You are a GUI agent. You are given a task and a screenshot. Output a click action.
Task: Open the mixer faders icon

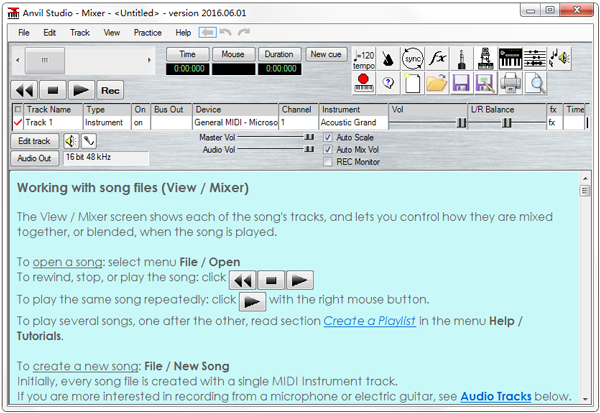(535, 59)
